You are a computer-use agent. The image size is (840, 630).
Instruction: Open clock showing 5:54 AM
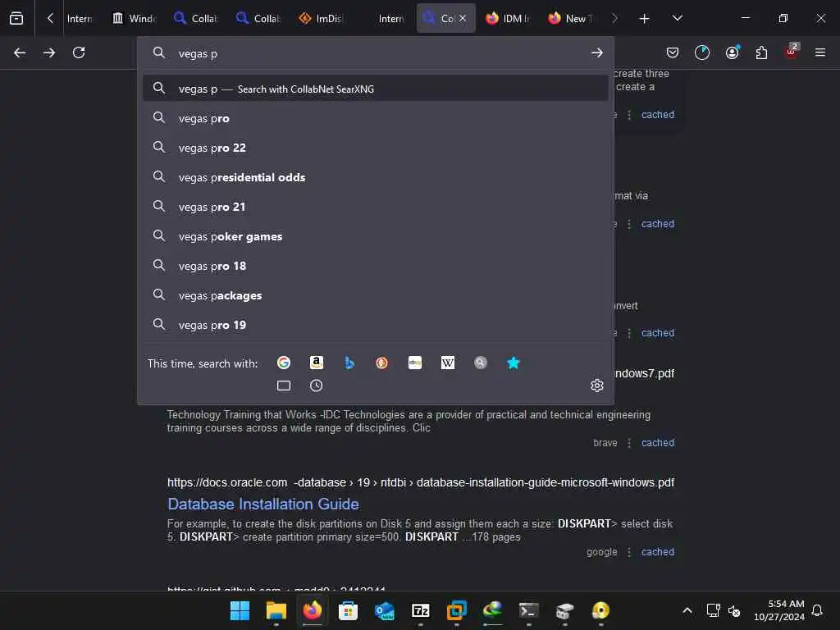tap(779, 610)
